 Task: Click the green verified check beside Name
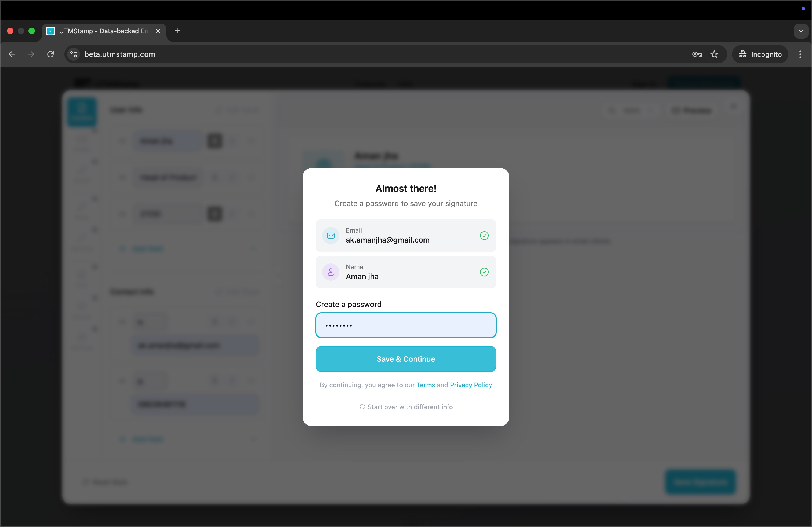(484, 272)
